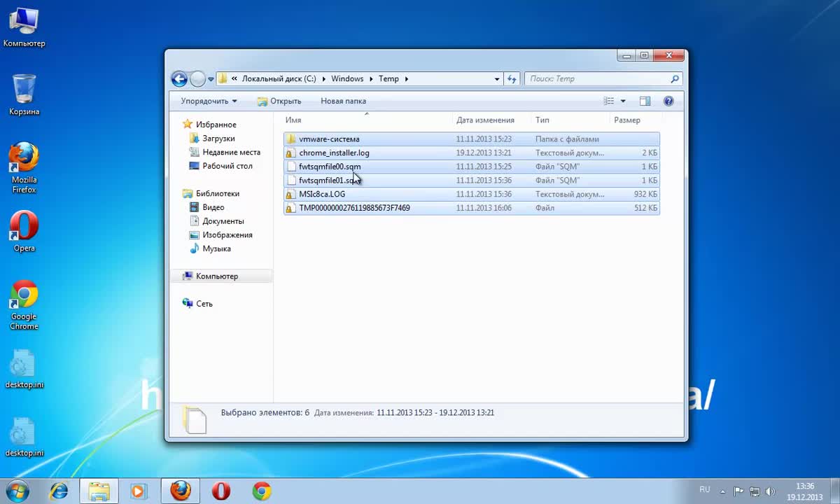
Task: Open the Музыка library
Action: click(210, 248)
